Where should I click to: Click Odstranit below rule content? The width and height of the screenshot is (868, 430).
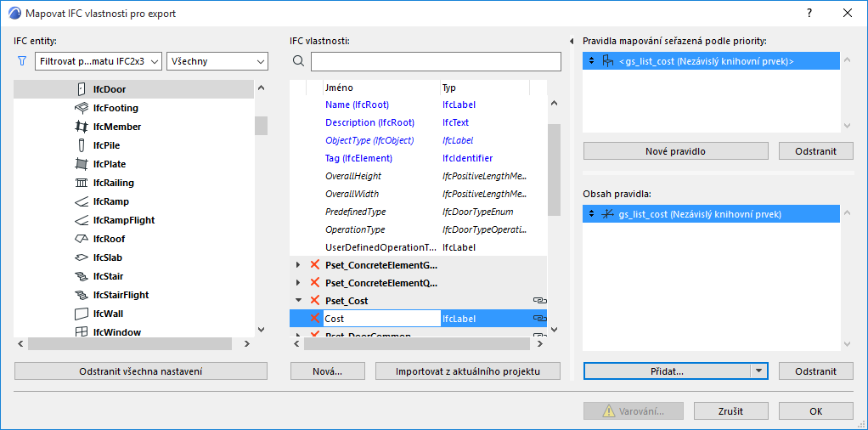[816, 371]
